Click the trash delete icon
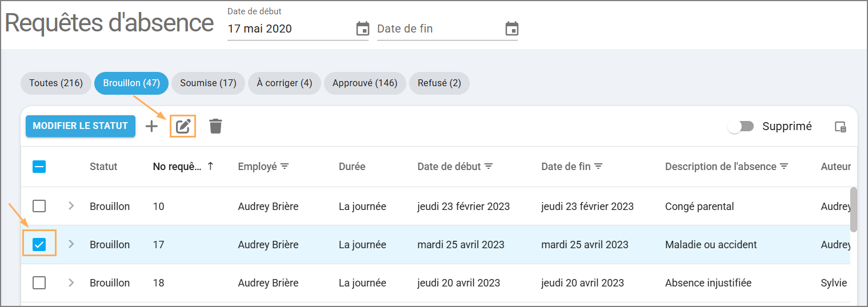The image size is (868, 307). (x=215, y=126)
